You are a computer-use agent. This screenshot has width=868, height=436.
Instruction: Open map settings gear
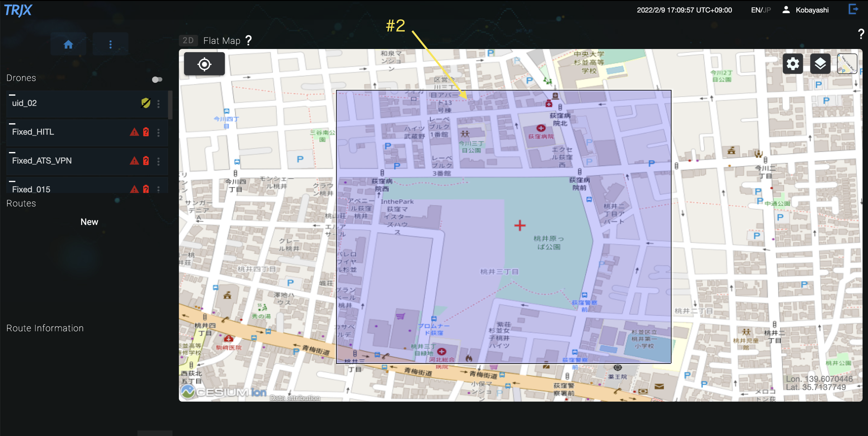coord(792,63)
